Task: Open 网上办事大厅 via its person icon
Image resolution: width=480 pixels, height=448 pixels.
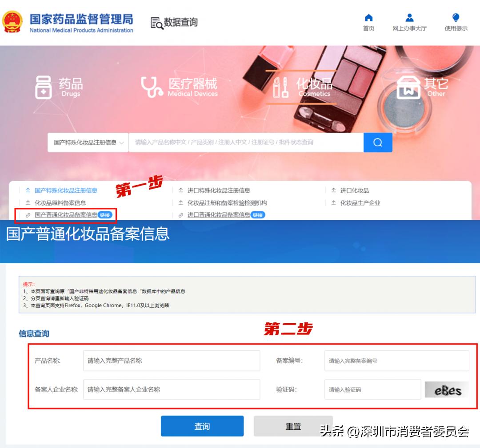Action: click(x=409, y=18)
